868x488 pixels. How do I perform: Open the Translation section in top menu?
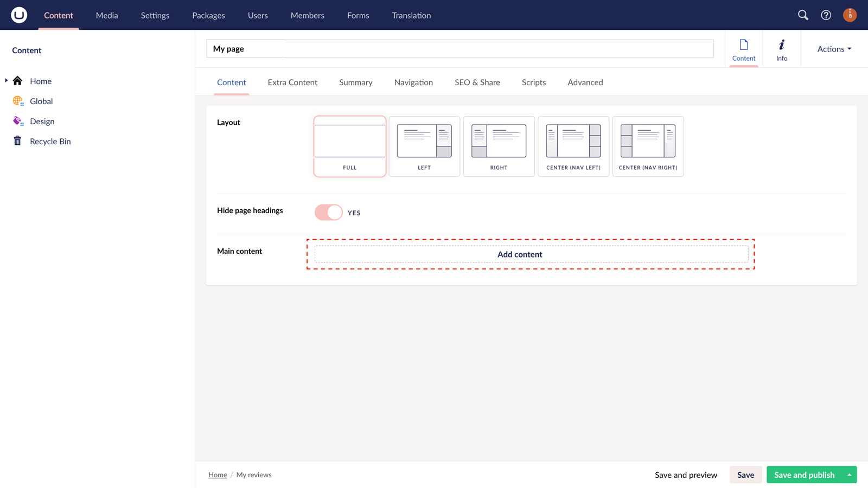(x=411, y=15)
